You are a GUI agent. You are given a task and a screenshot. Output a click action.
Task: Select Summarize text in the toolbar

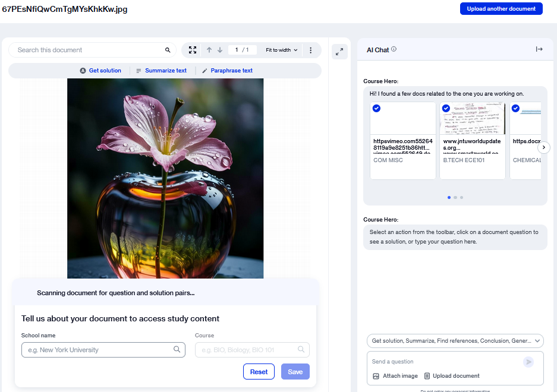(x=161, y=71)
